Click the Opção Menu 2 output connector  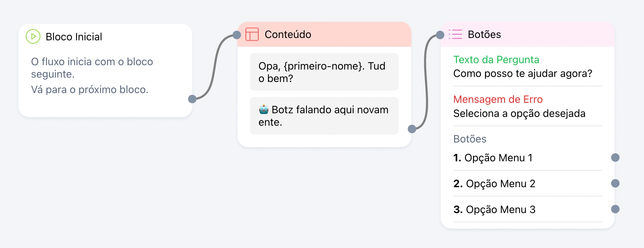tap(615, 183)
